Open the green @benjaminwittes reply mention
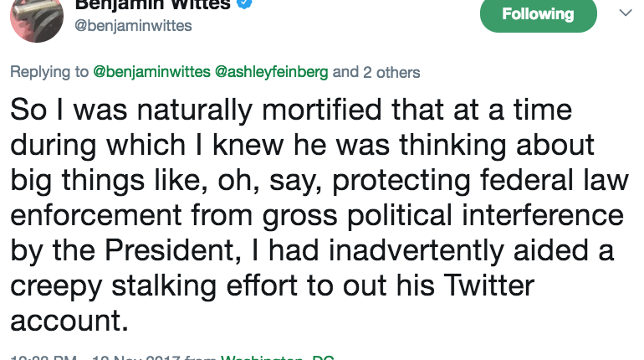Screen dimensions: 644x360 click(x=152, y=72)
